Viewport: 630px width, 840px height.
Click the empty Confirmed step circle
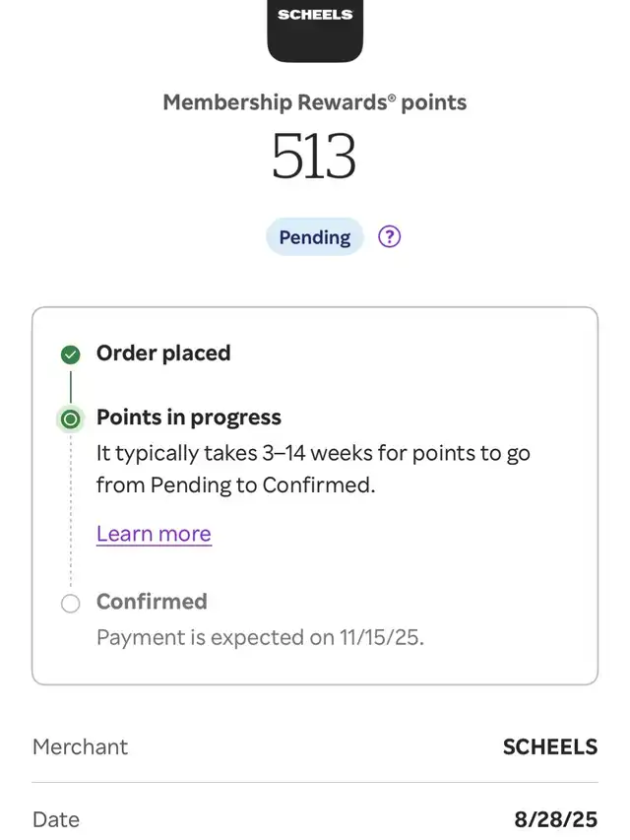point(70,603)
